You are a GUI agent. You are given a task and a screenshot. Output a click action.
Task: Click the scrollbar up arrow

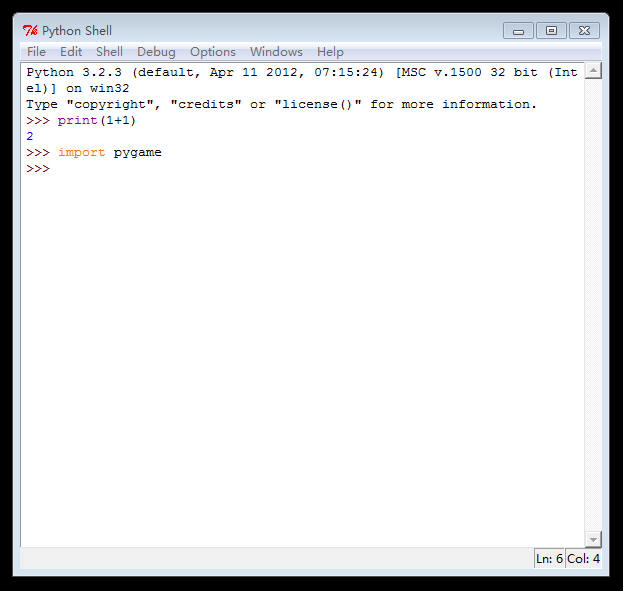point(593,71)
